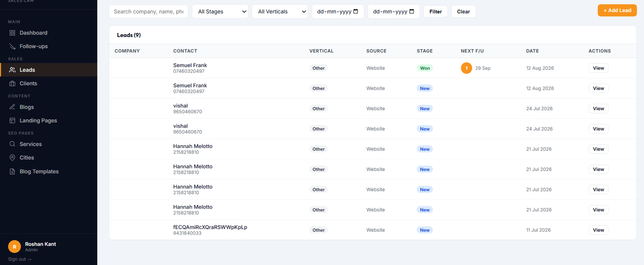This screenshot has height=265, width=644.
Task: View the lead fECQAmiRcXQraRSWWpKpLp
Action: pyautogui.click(x=598, y=230)
